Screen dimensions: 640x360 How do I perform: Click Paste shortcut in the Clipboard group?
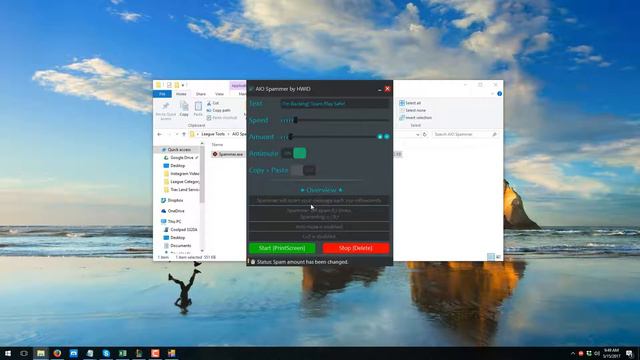coord(222,118)
